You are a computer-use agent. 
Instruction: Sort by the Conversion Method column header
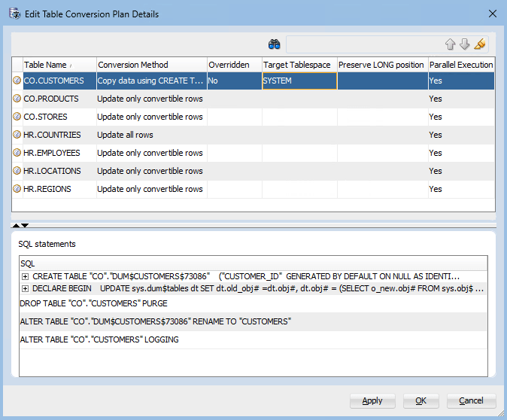(x=152, y=65)
